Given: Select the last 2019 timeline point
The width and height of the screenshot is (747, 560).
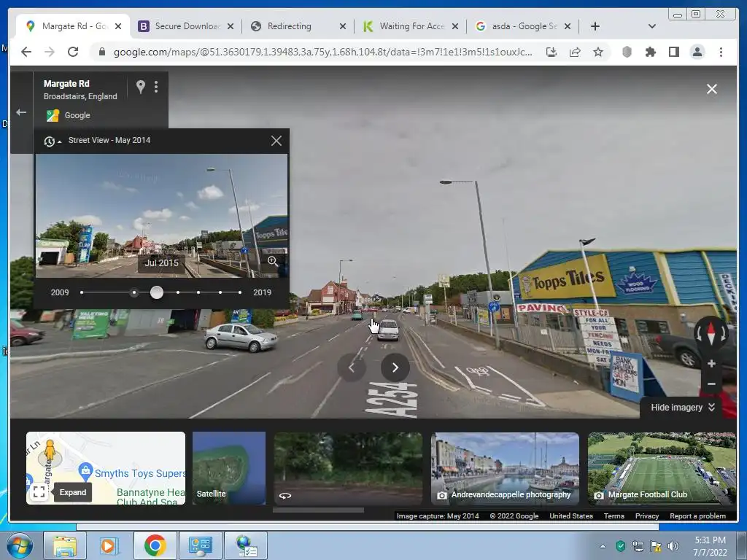Looking at the screenshot, I should click(239, 292).
